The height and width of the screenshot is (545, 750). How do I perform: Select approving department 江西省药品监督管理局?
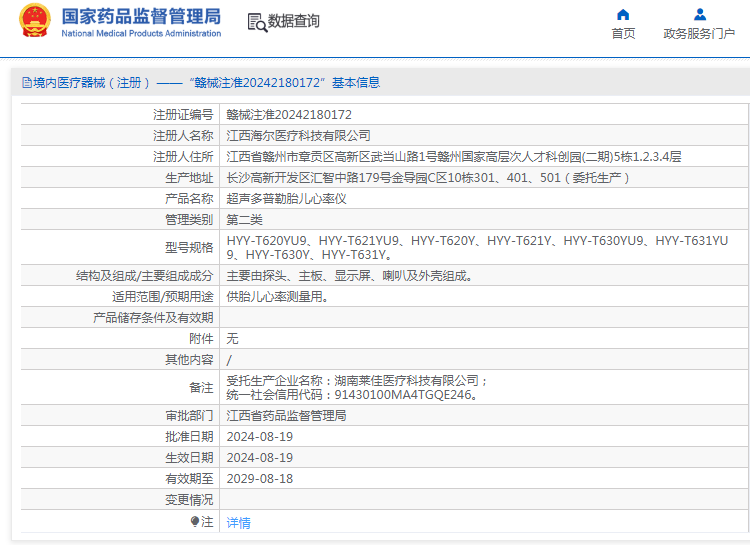click(287, 416)
